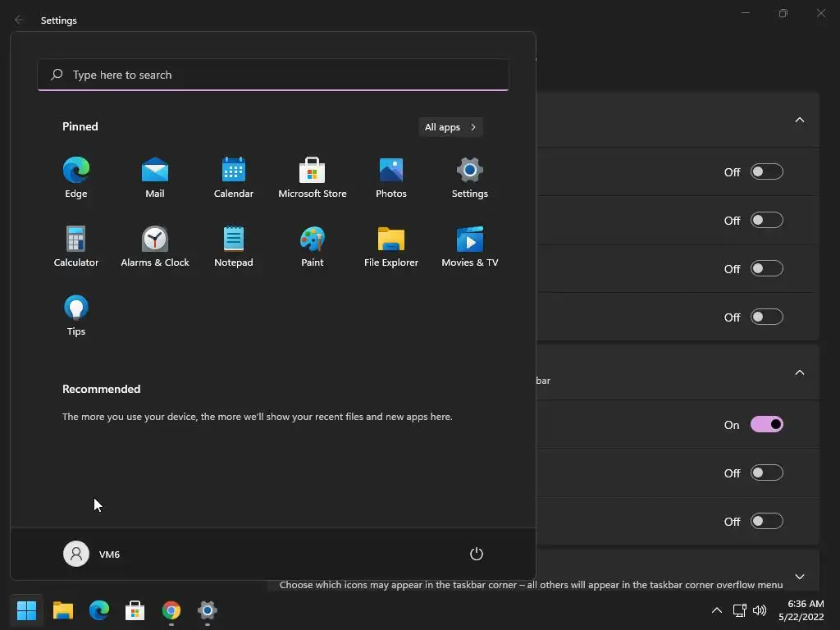
Task: Enable the second Off switch in upper Settings group
Action: click(767, 220)
